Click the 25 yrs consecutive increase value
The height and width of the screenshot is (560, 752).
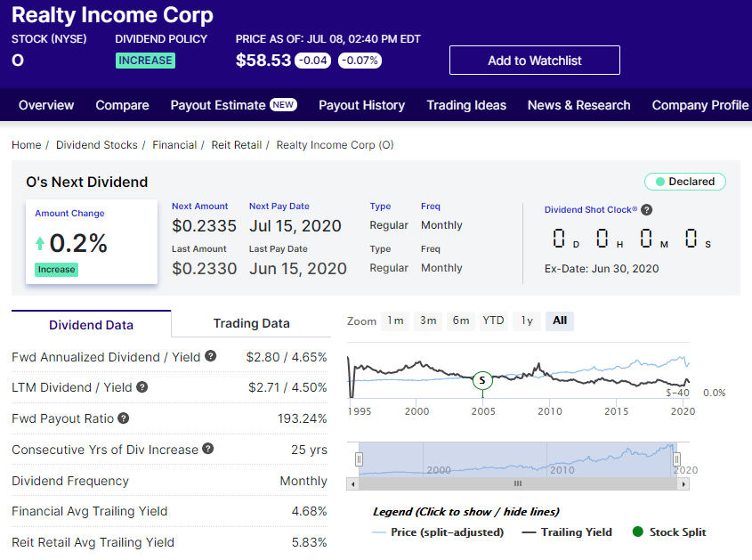coord(309,450)
